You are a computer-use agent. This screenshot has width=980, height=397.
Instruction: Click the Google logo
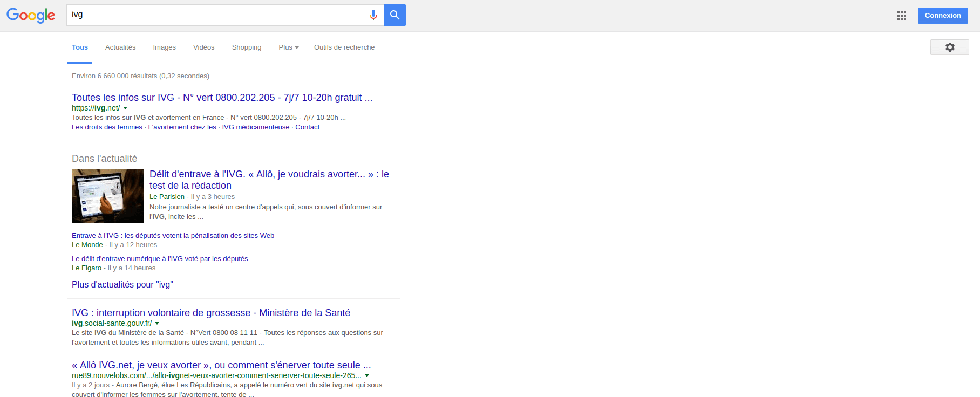[x=31, y=15]
